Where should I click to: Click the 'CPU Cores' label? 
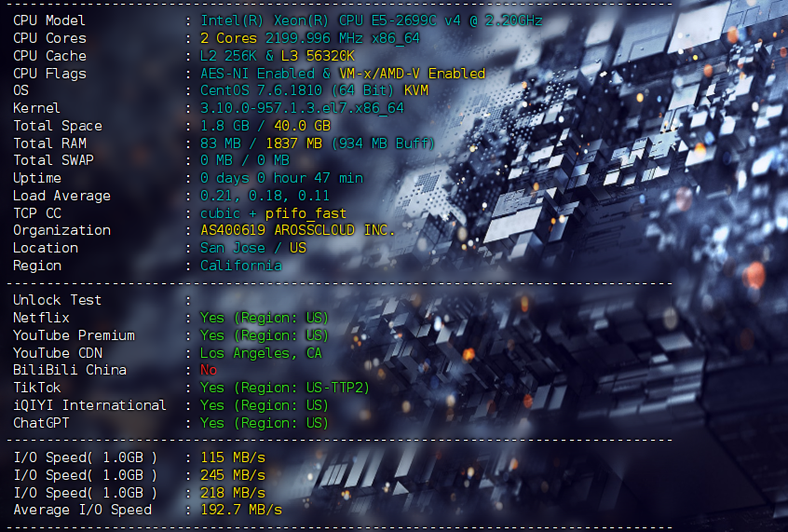tap(49, 38)
